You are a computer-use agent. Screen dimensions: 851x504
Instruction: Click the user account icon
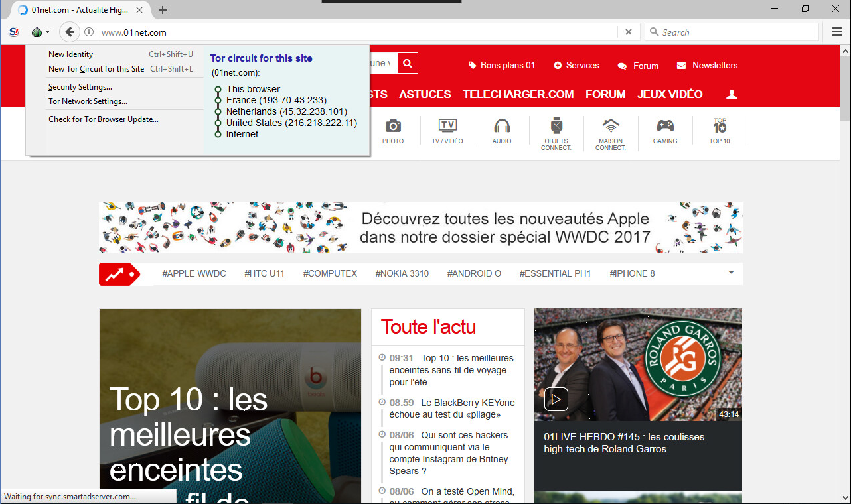pos(732,95)
